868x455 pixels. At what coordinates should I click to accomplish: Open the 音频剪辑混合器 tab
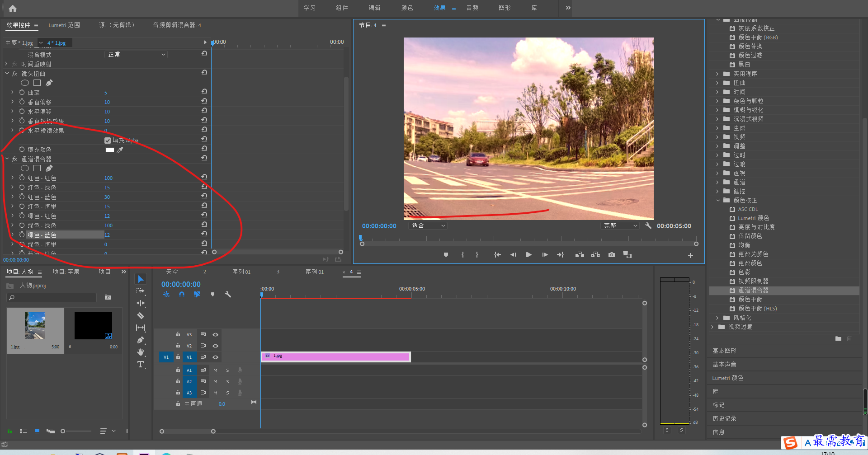[x=177, y=25]
